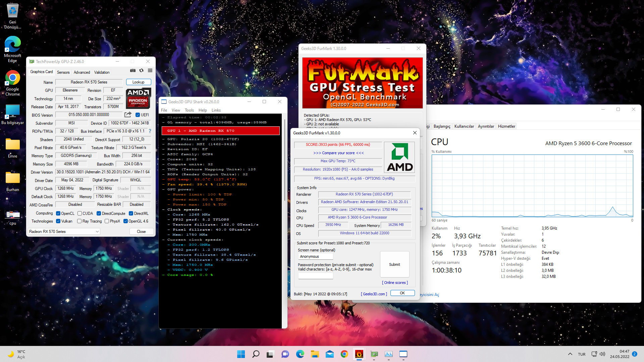Click Compare your score link

point(338,153)
